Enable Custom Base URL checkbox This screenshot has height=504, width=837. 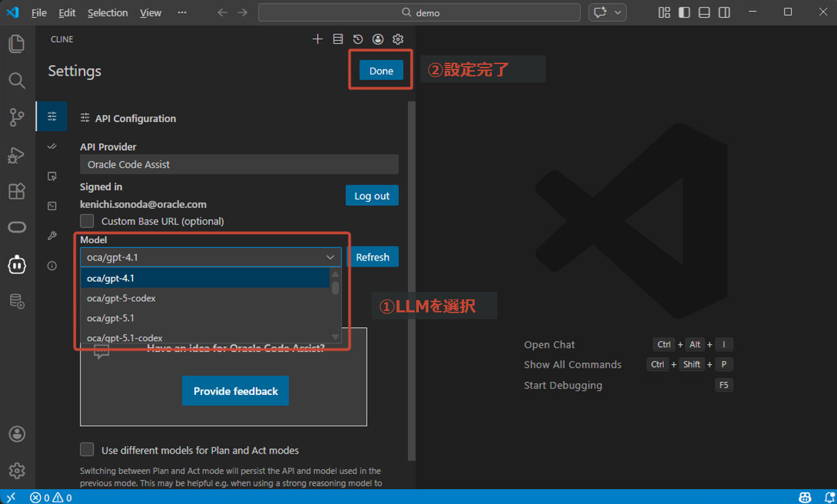point(87,221)
